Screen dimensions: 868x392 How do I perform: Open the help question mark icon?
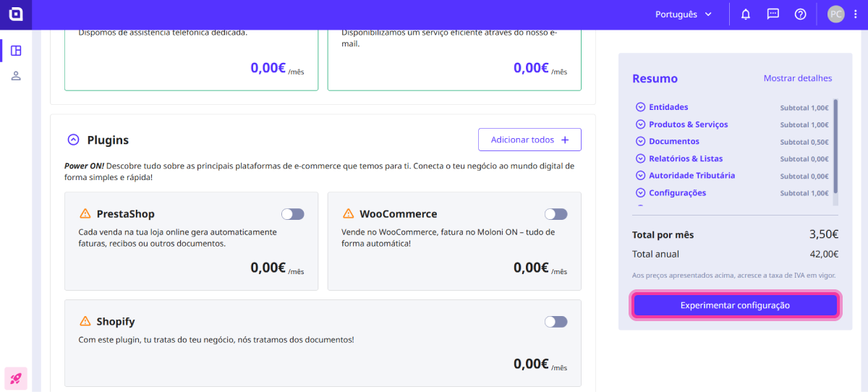[x=800, y=14]
